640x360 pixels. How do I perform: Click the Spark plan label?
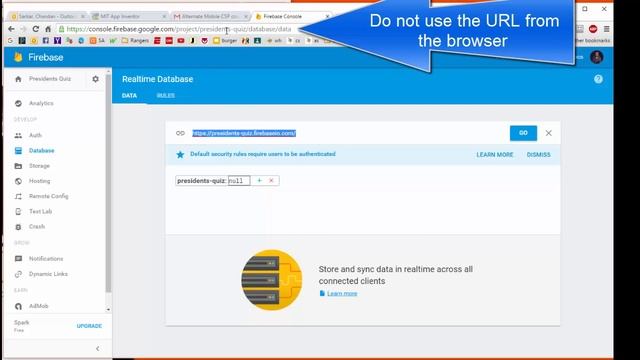point(22,322)
